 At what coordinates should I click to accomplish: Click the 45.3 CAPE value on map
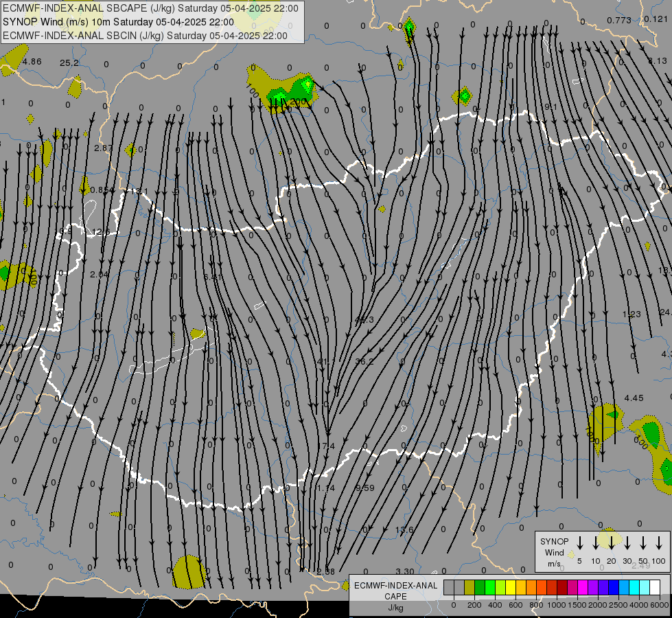coord(364,319)
